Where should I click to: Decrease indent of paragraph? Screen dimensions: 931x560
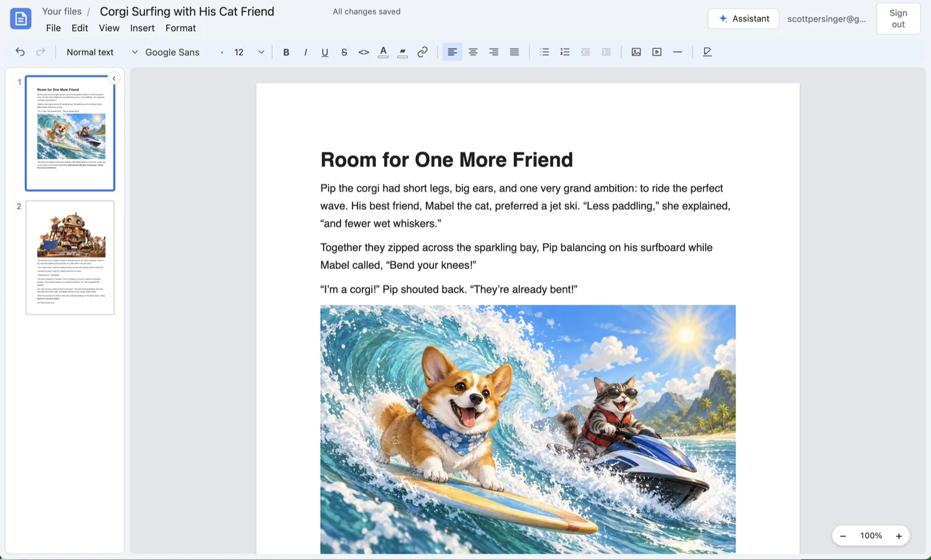pos(585,52)
